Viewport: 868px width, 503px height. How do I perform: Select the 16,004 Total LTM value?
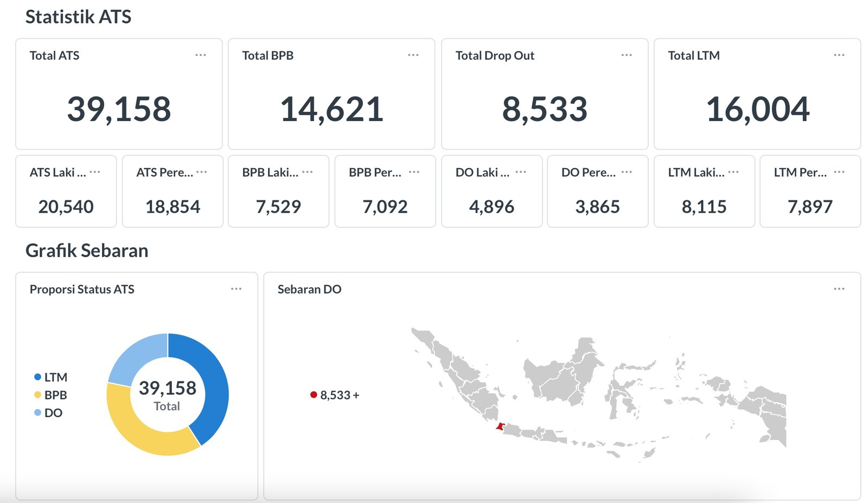757,109
